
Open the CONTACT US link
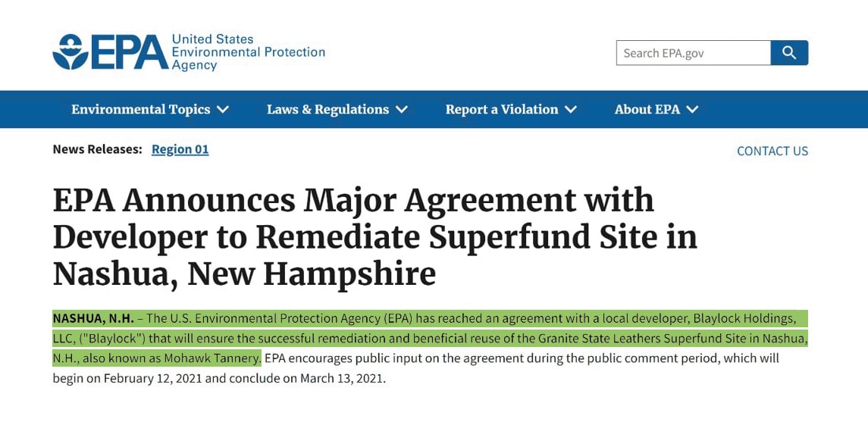click(772, 151)
